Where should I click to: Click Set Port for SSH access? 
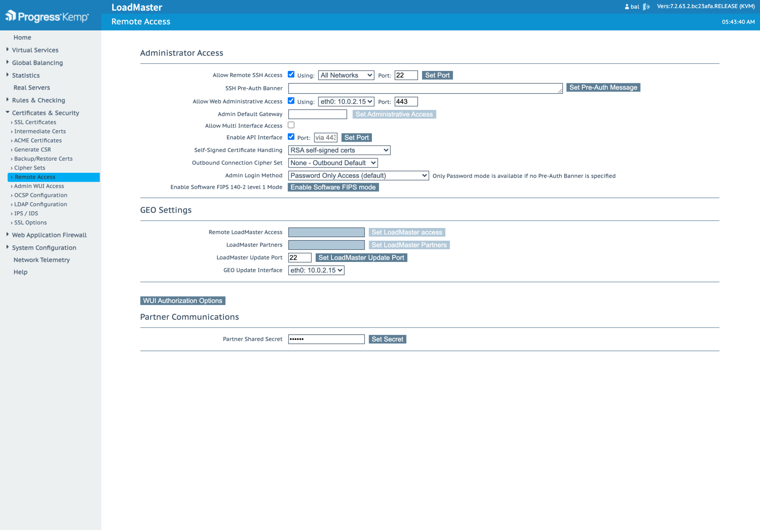pos(437,76)
